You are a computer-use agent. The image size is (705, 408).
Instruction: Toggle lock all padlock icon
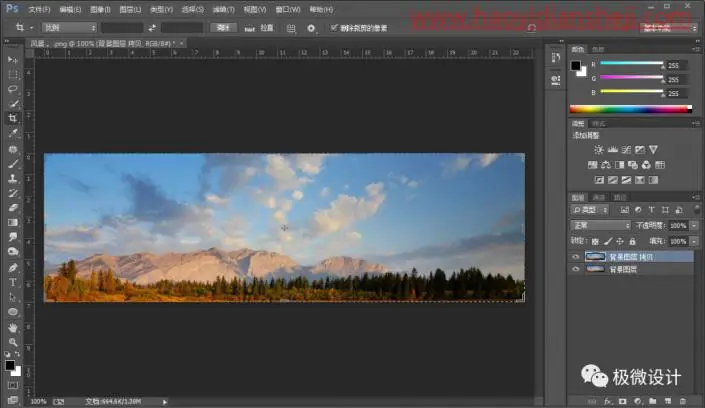coord(633,242)
